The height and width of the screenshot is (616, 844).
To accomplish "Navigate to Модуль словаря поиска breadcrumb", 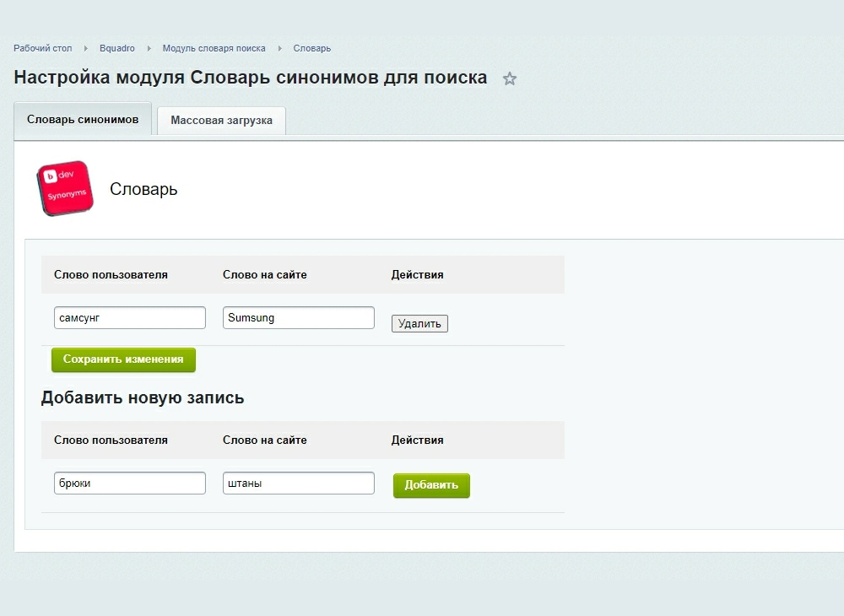I will point(214,49).
